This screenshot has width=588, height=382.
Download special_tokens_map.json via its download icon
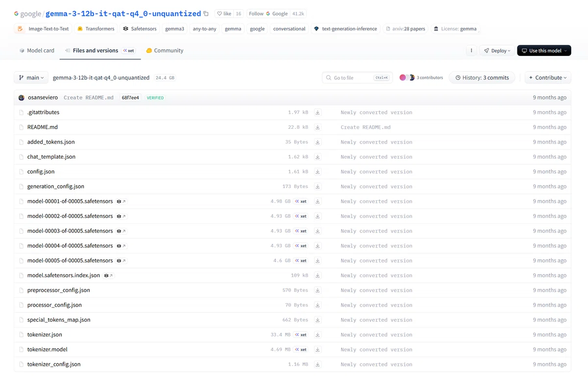click(x=318, y=320)
